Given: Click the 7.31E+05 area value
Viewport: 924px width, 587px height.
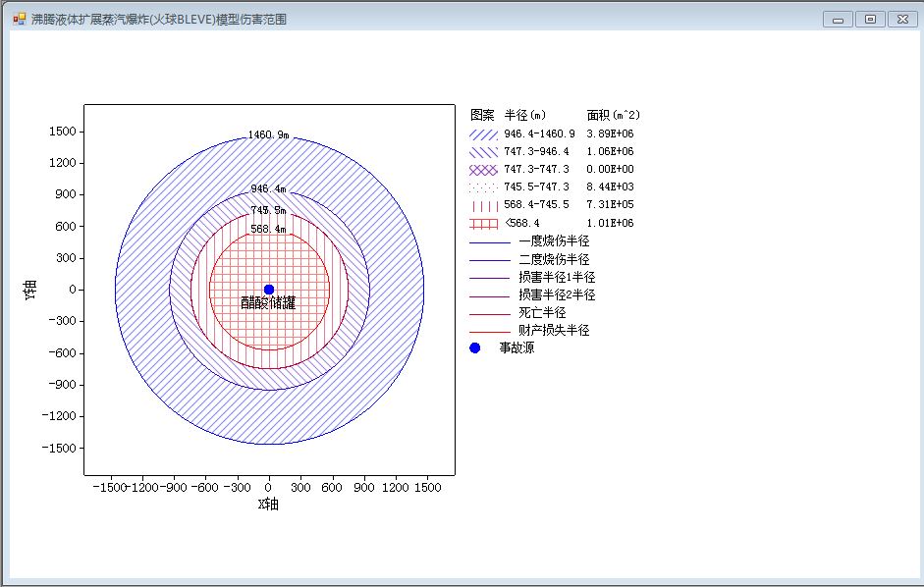Looking at the screenshot, I should click(x=610, y=204).
